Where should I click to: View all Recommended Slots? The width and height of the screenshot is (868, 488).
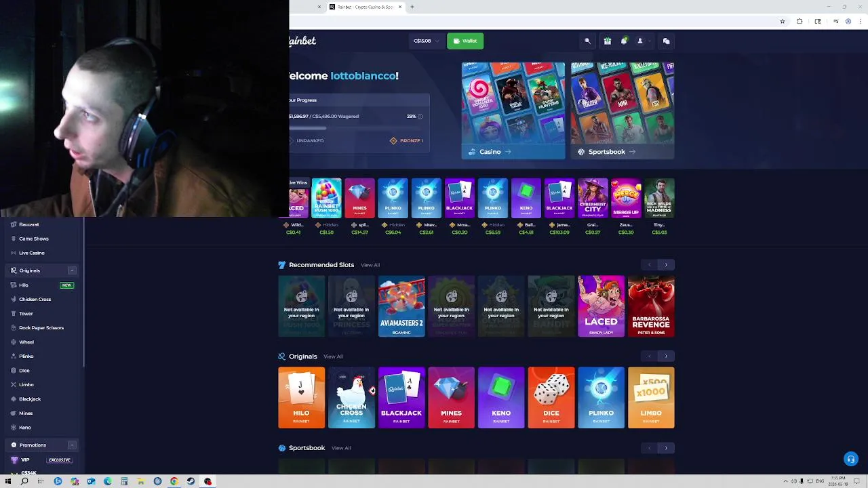pyautogui.click(x=370, y=265)
